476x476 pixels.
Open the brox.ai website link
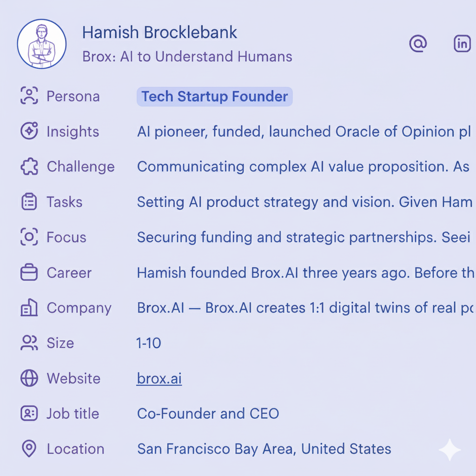pos(159,379)
